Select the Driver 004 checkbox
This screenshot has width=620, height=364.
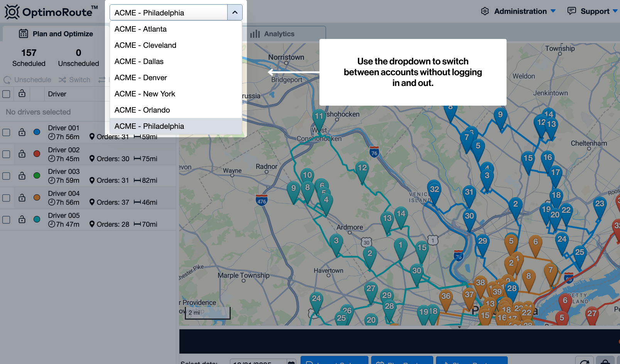pos(6,198)
